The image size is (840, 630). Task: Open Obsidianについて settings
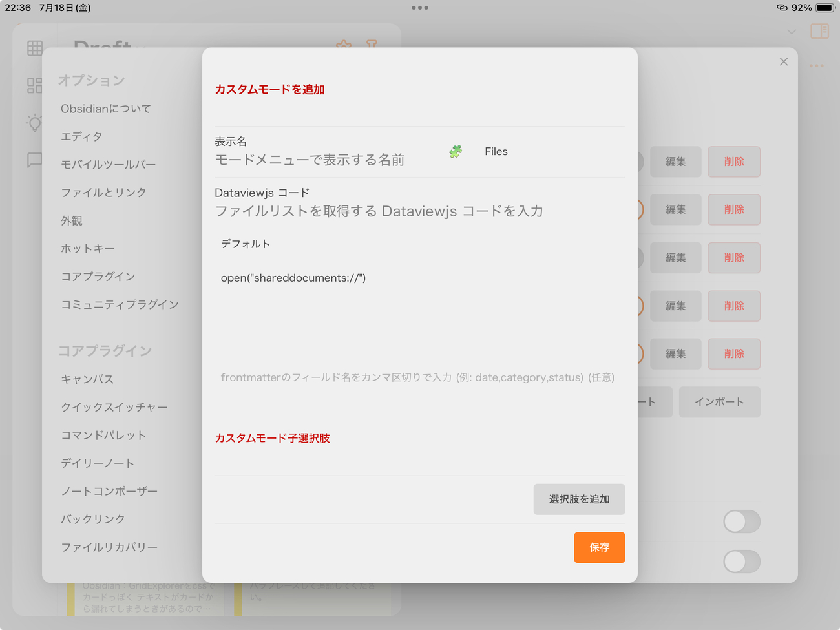pos(106,109)
